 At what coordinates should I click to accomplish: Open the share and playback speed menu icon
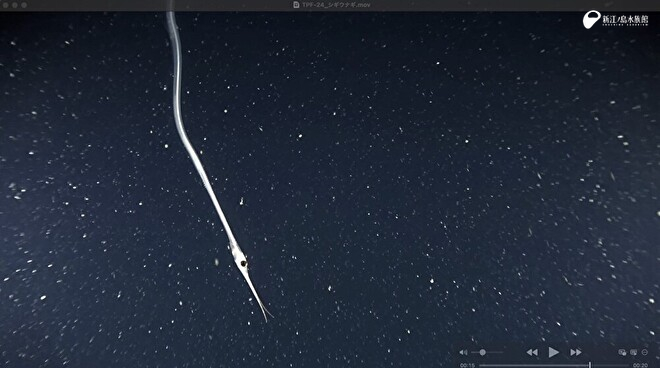pos(644,352)
